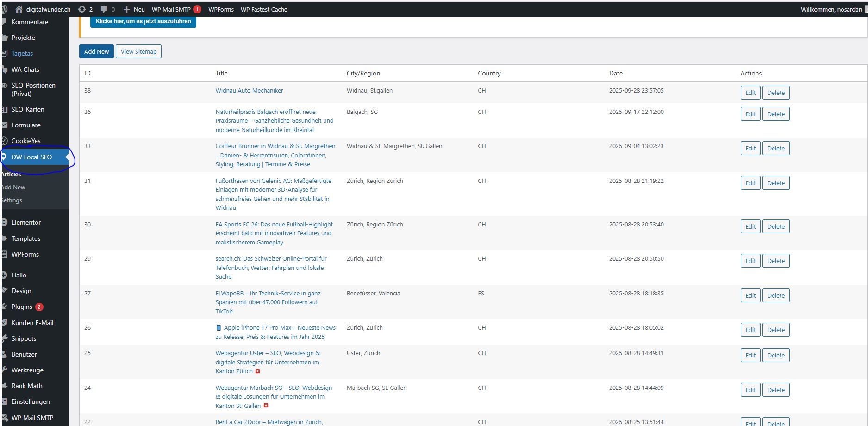Open the Rank Math sidebar menu
Viewport: 868px width, 426px height.
(x=27, y=386)
